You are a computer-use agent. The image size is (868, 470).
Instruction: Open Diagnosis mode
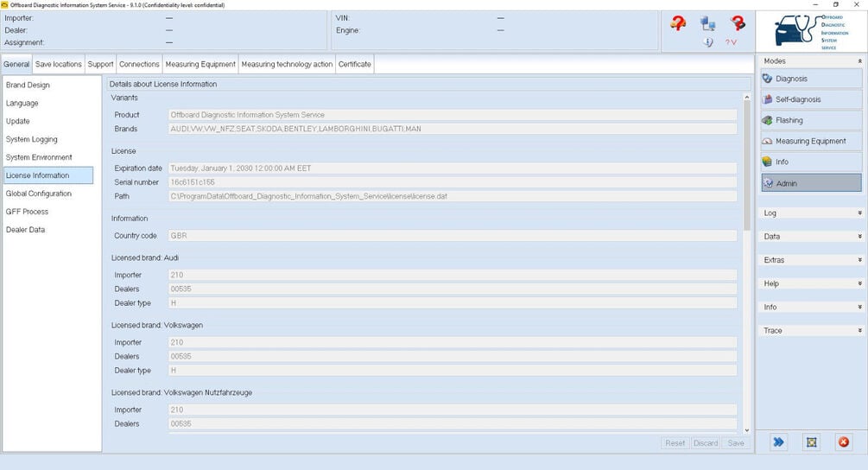pyautogui.click(x=812, y=79)
